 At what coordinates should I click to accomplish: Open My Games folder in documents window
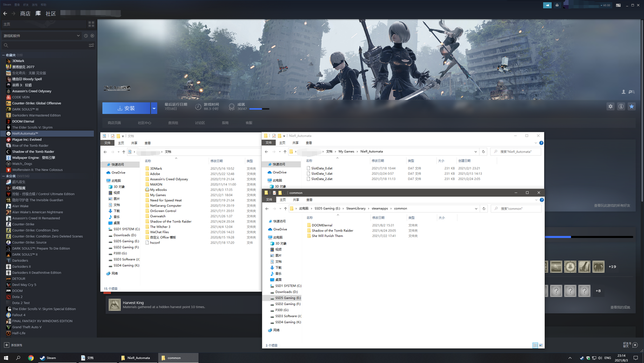click(x=158, y=195)
